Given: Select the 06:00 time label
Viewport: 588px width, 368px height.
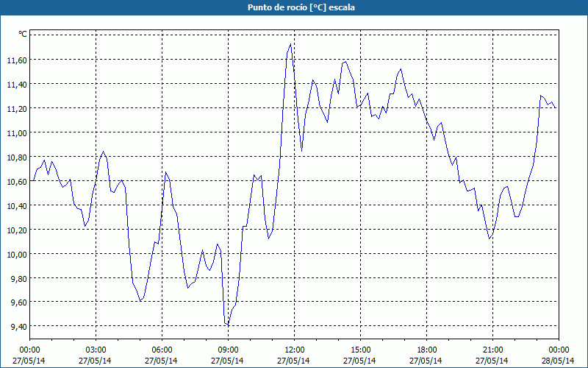Looking at the screenshot, I should (x=162, y=350).
